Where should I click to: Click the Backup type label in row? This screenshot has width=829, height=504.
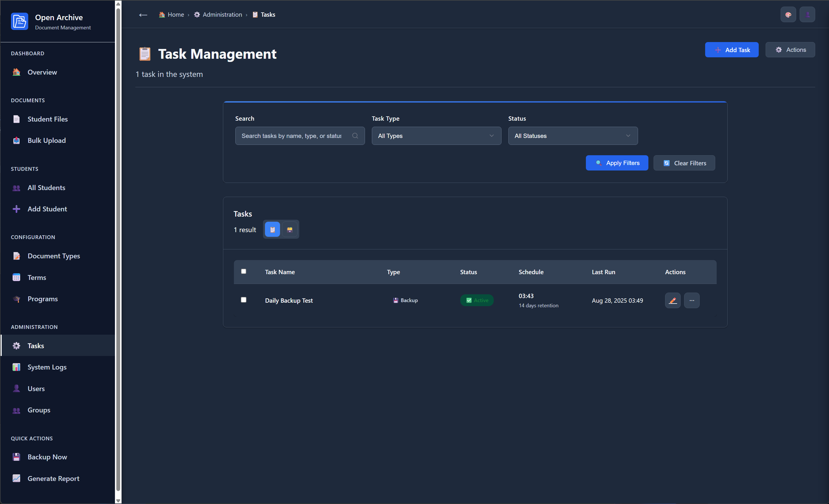[x=405, y=300]
